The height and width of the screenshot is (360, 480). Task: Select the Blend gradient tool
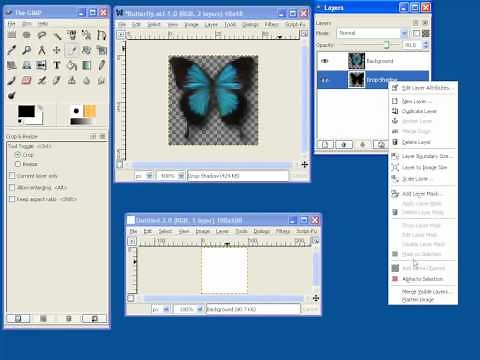click(x=87, y=65)
